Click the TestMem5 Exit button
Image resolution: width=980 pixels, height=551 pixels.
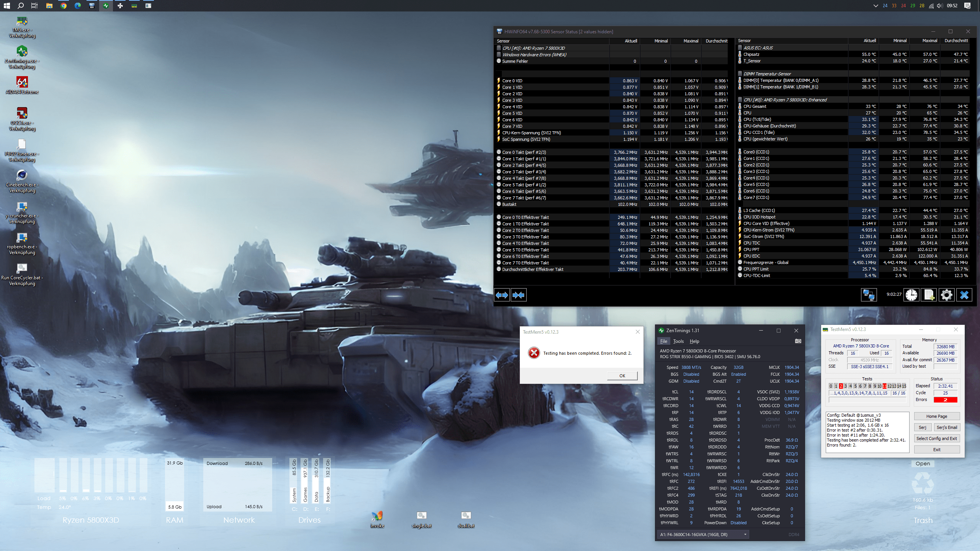[937, 450]
